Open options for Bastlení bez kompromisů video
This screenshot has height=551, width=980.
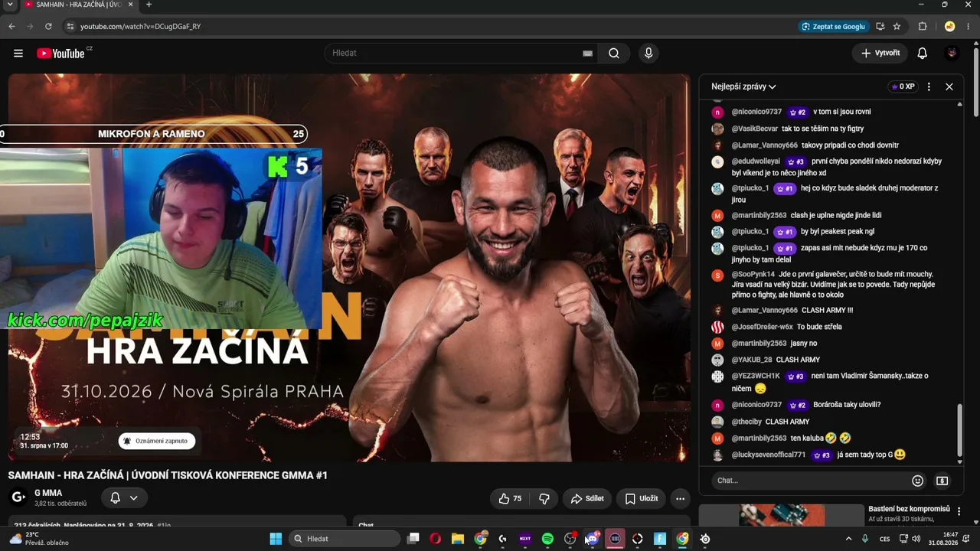[x=959, y=511]
